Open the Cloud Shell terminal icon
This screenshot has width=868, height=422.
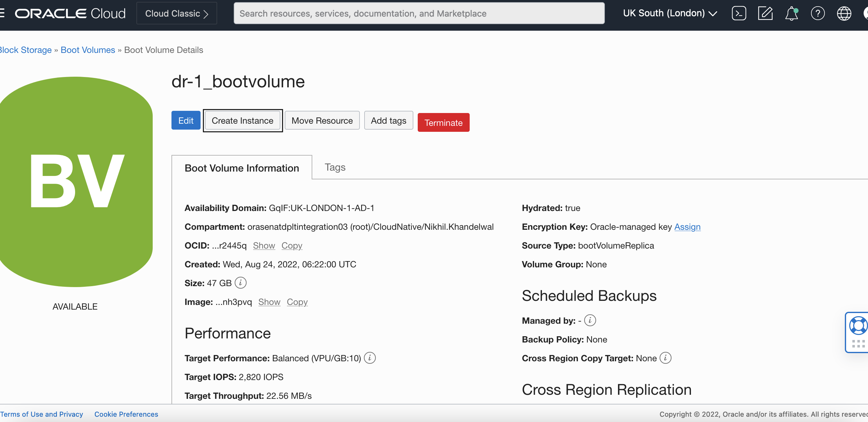tap(738, 13)
